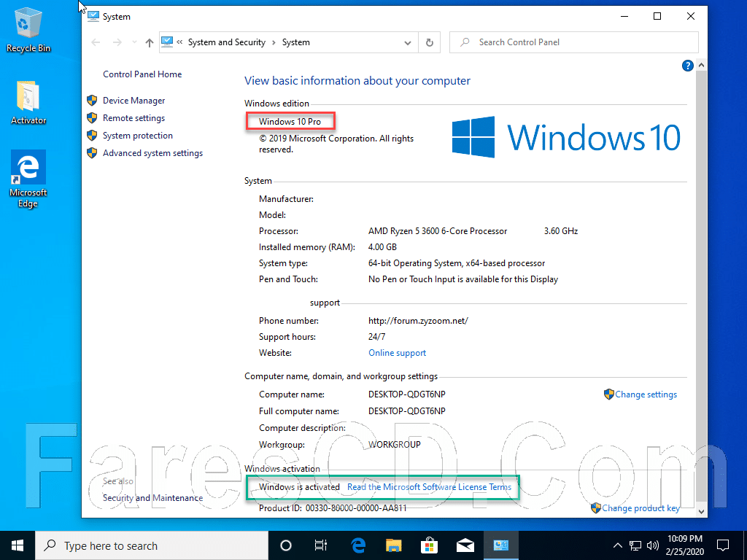Open Advanced system settings link
Image resolution: width=747 pixels, height=560 pixels.
(153, 153)
